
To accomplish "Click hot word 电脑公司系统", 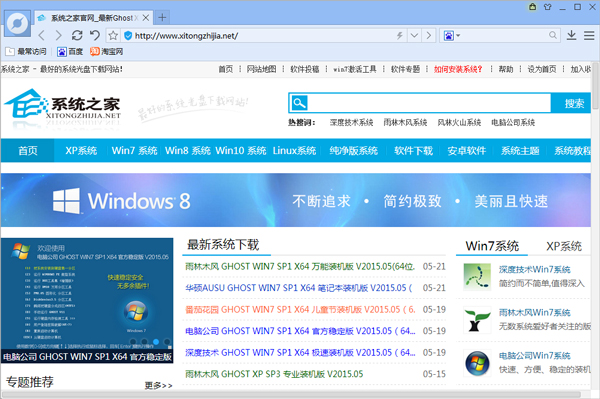I will click(513, 122).
